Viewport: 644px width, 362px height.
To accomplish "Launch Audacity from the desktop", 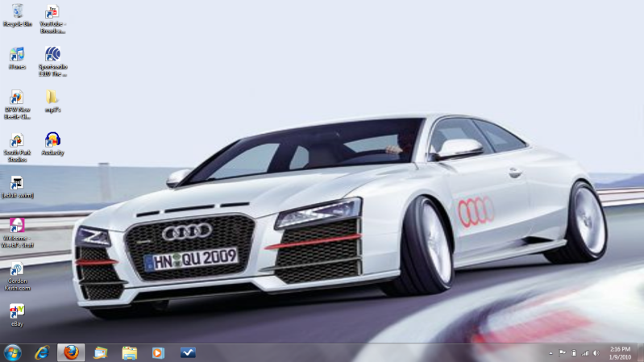I will click(x=52, y=144).
